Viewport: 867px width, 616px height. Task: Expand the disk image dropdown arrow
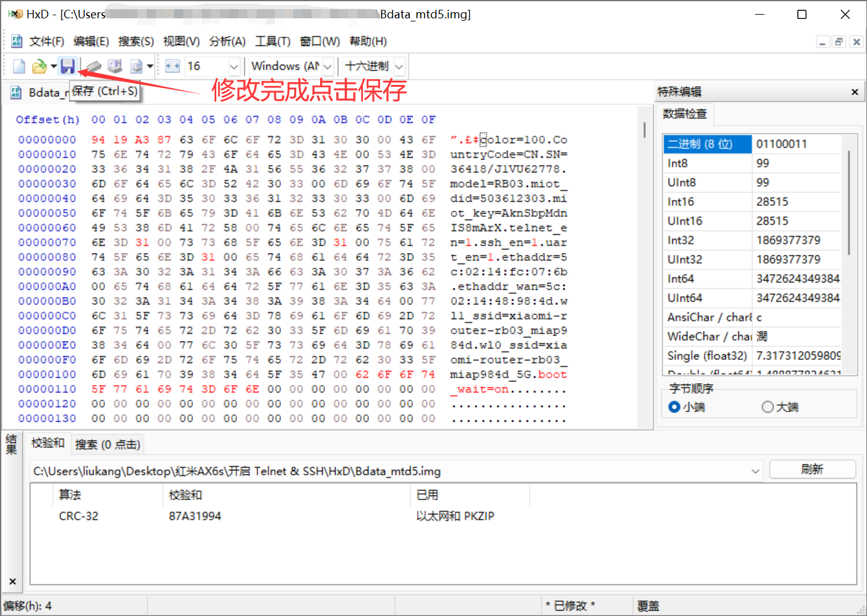150,66
